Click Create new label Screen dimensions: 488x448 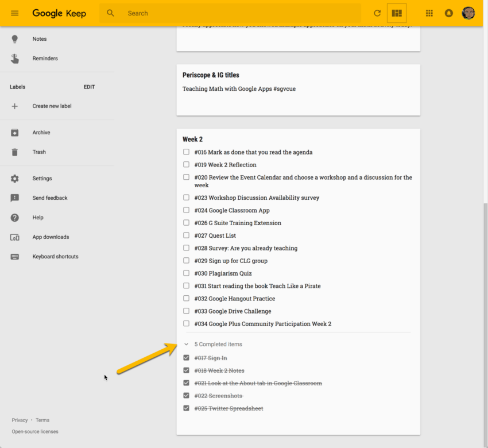(52, 106)
